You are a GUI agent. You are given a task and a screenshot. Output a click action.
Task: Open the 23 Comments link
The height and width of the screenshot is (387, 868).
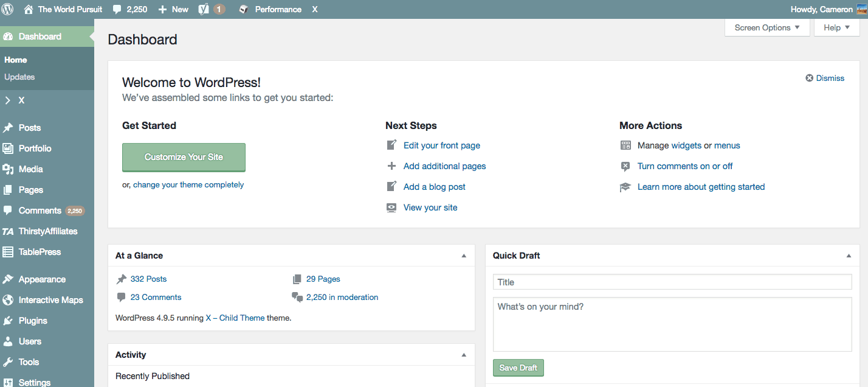click(x=156, y=298)
